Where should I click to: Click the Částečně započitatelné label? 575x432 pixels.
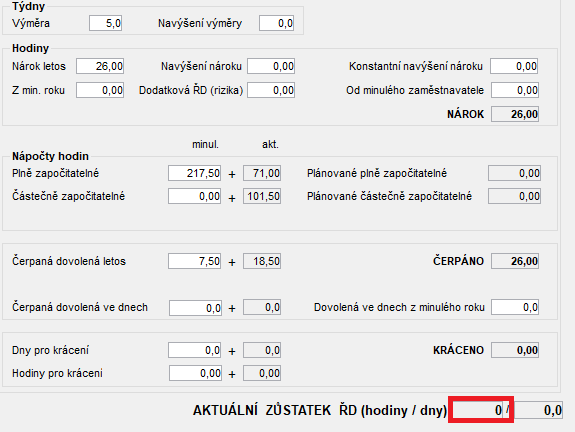[68, 196]
